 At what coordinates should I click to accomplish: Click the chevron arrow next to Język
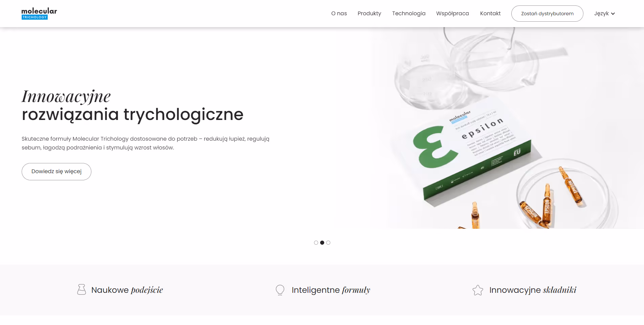[x=613, y=14]
